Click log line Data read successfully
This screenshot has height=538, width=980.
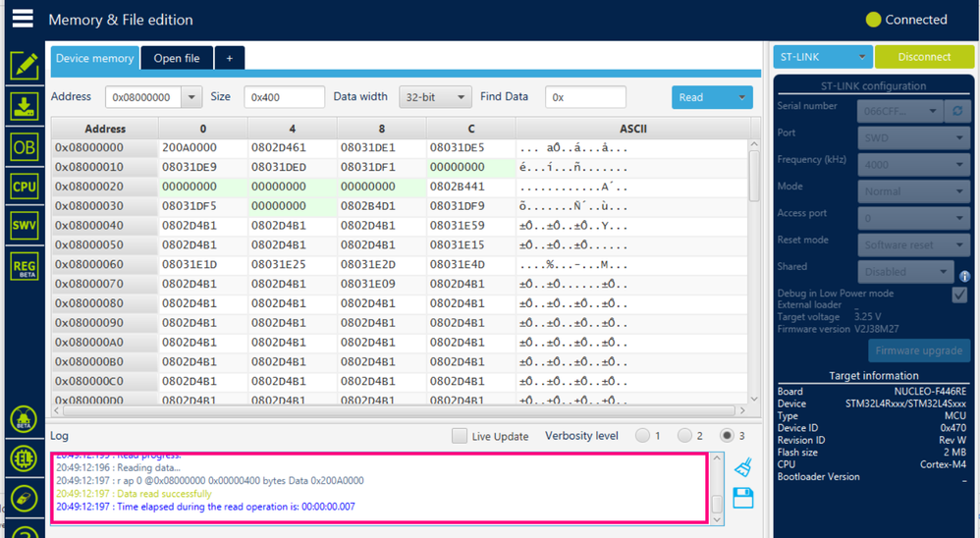click(x=134, y=494)
